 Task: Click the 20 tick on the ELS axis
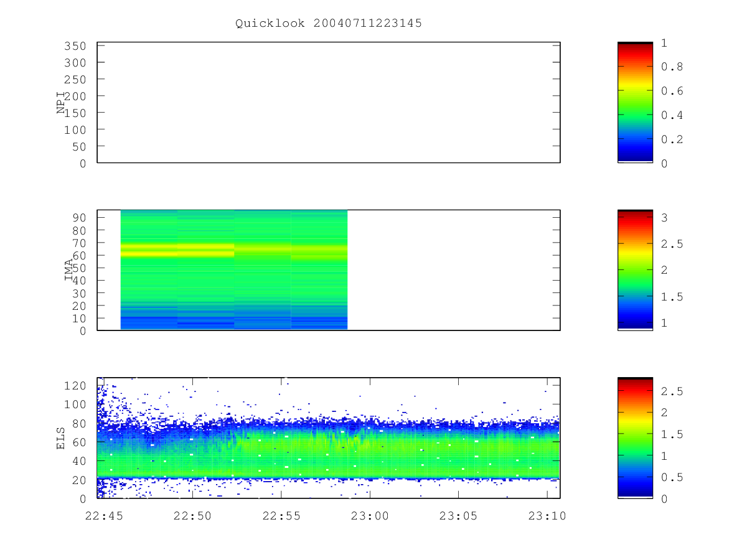pos(79,480)
